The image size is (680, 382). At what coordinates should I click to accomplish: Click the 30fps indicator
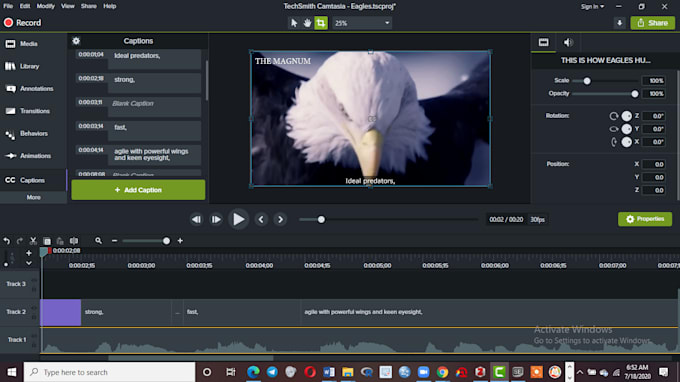pyautogui.click(x=537, y=219)
